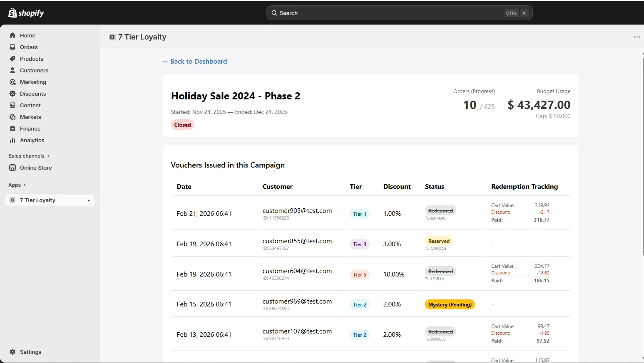
Task: Click the Customers person icon
Action: point(12,70)
